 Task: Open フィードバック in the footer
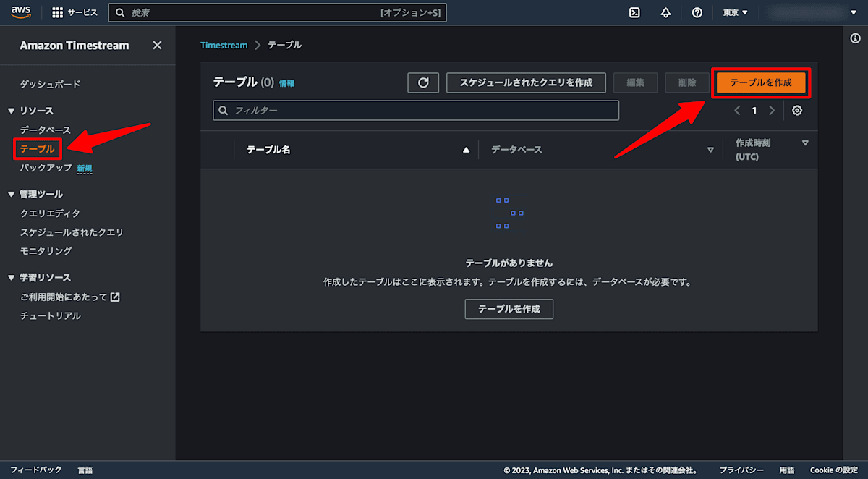coord(36,470)
